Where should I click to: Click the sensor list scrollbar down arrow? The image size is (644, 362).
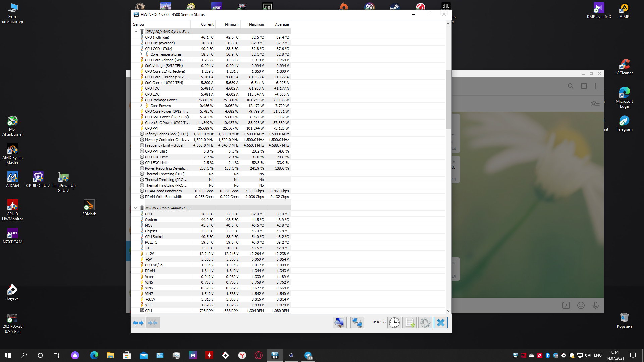448,311
